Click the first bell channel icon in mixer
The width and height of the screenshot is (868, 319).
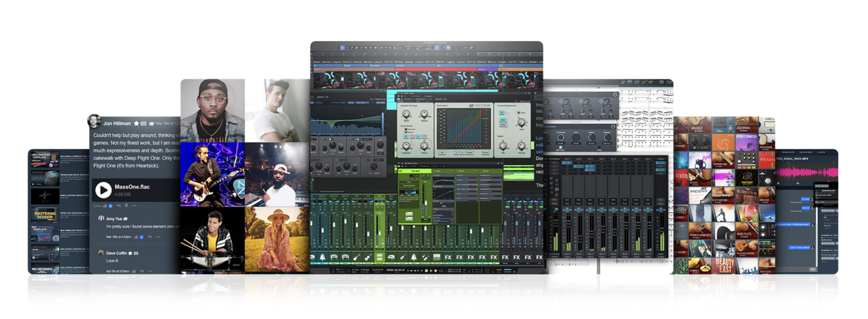pyautogui.click(x=322, y=257)
